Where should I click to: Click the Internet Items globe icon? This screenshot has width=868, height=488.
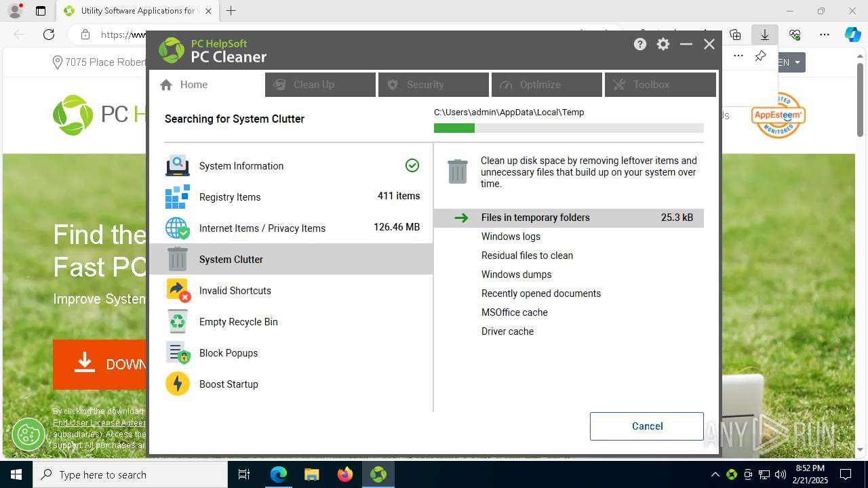coord(178,228)
